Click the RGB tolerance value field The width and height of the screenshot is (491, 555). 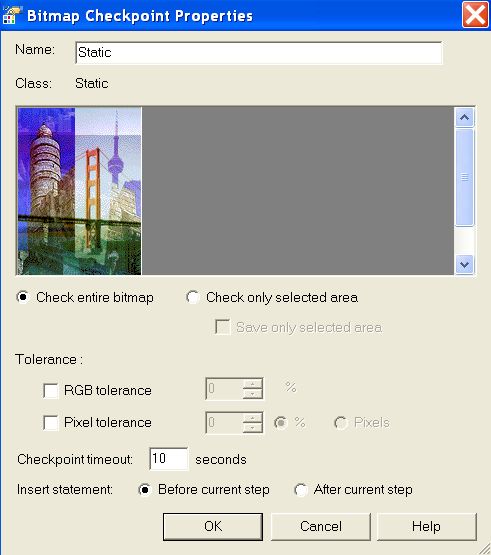click(x=224, y=389)
